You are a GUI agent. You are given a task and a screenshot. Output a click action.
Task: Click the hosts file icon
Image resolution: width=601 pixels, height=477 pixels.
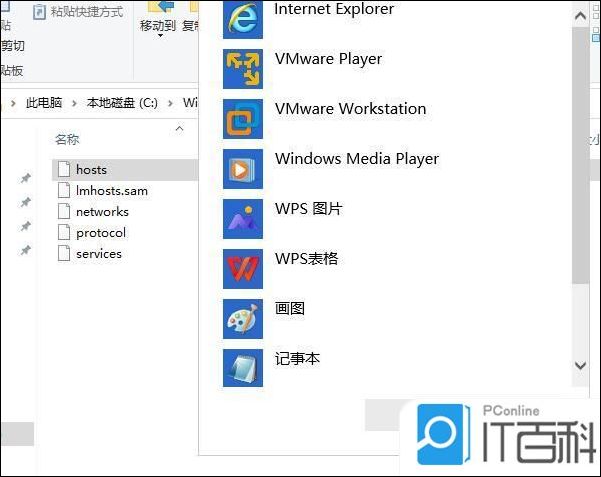(x=64, y=169)
